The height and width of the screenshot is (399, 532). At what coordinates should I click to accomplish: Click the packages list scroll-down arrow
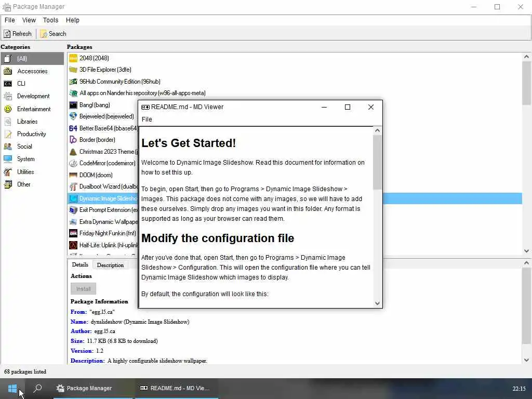click(527, 251)
